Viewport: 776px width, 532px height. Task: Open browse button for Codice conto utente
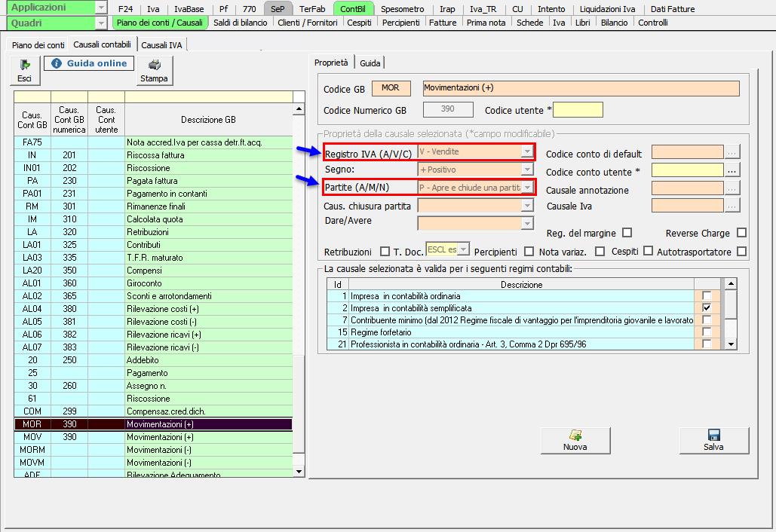click(x=732, y=170)
